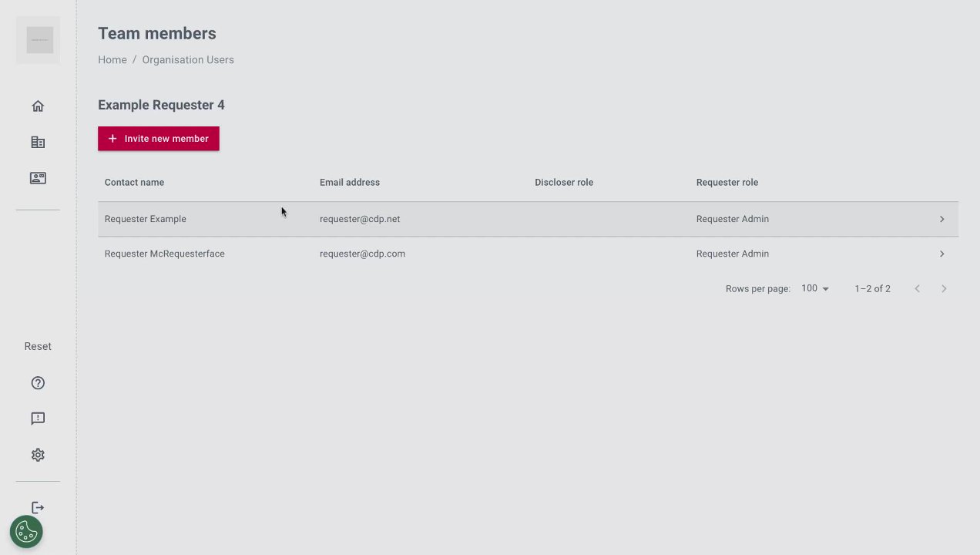Click the Contact name column header
Viewport: 980px width, 555px height.
(x=134, y=183)
